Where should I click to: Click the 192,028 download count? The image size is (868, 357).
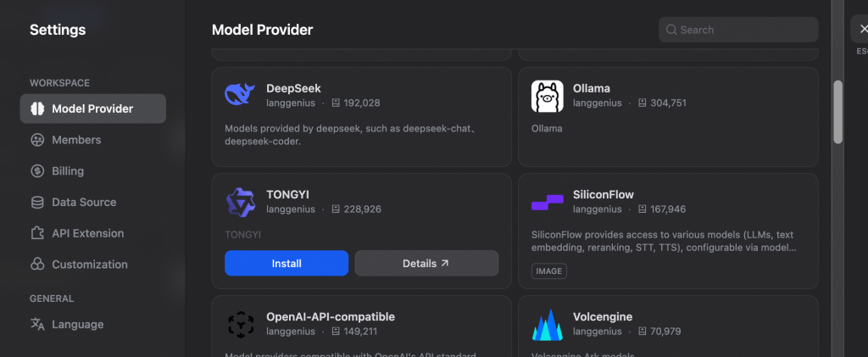[x=362, y=103]
